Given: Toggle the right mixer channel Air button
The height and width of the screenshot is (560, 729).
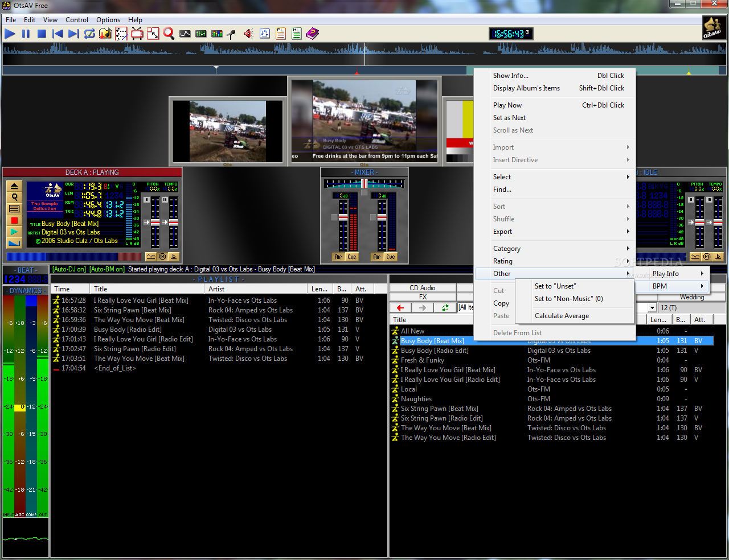Looking at the screenshot, I should pyautogui.click(x=376, y=257).
